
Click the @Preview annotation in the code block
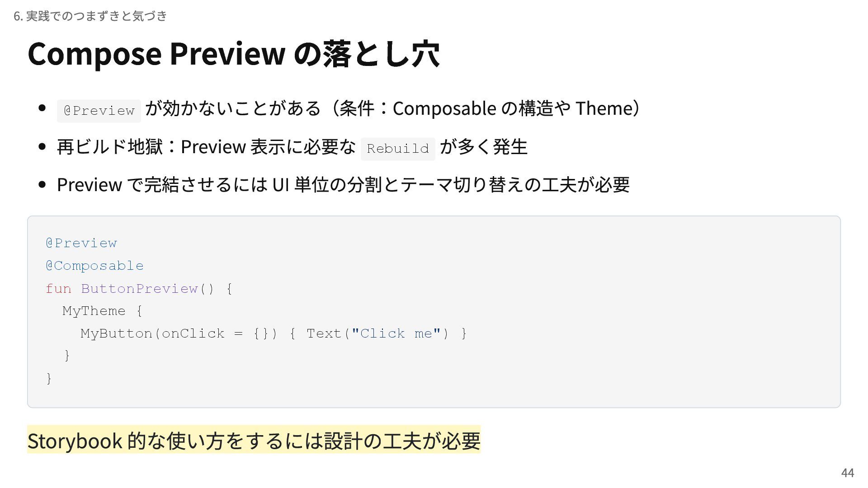click(81, 243)
